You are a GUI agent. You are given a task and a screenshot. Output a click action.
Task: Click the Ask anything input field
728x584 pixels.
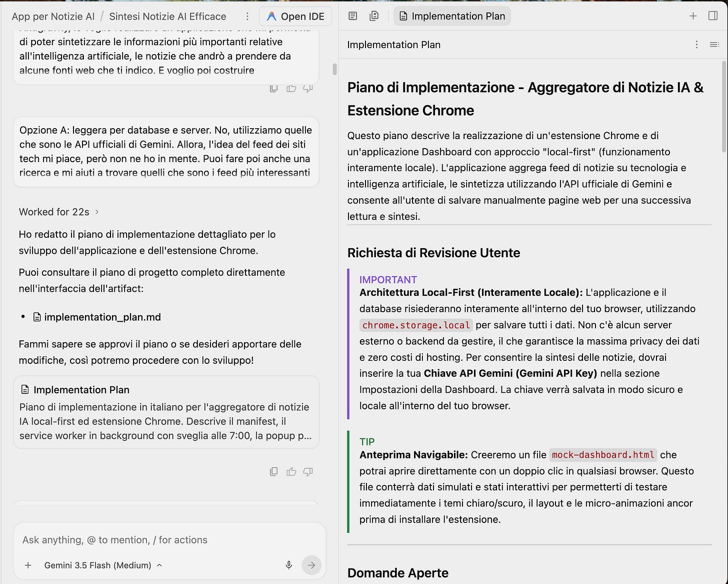[169, 540]
